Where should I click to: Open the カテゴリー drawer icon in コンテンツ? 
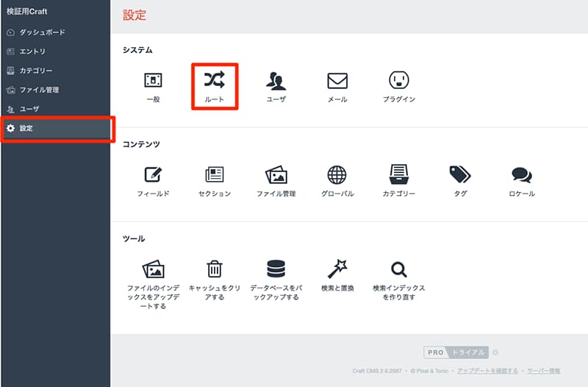click(x=399, y=174)
